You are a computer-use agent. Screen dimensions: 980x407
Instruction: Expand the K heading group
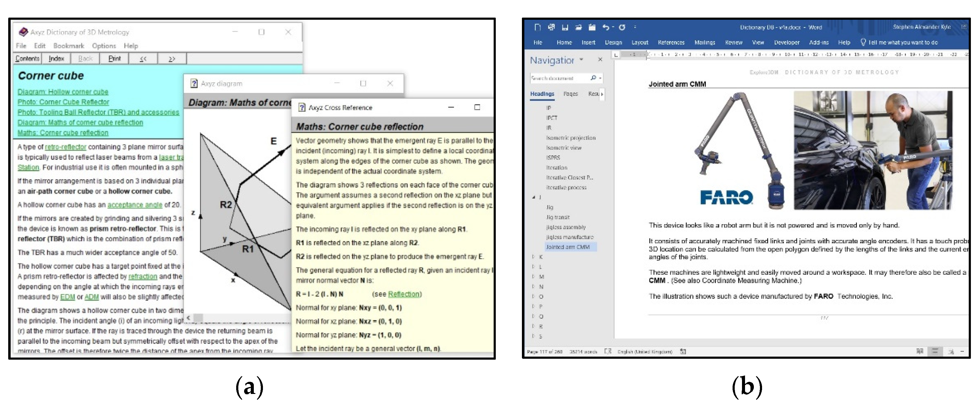tap(533, 257)
